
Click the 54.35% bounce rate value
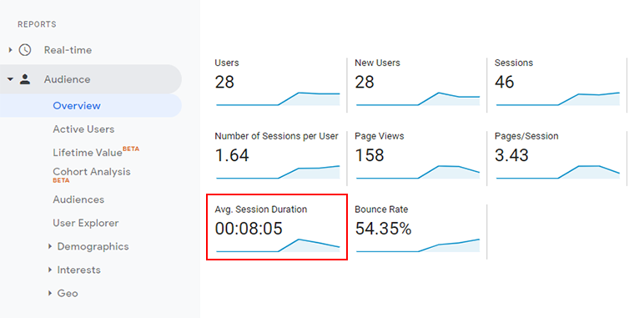pos(383,229)
